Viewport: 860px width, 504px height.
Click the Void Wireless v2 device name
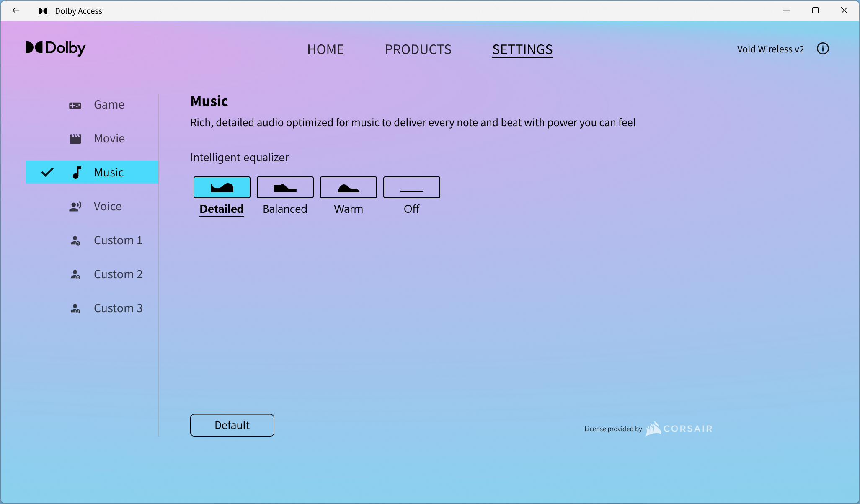(770, 49)
